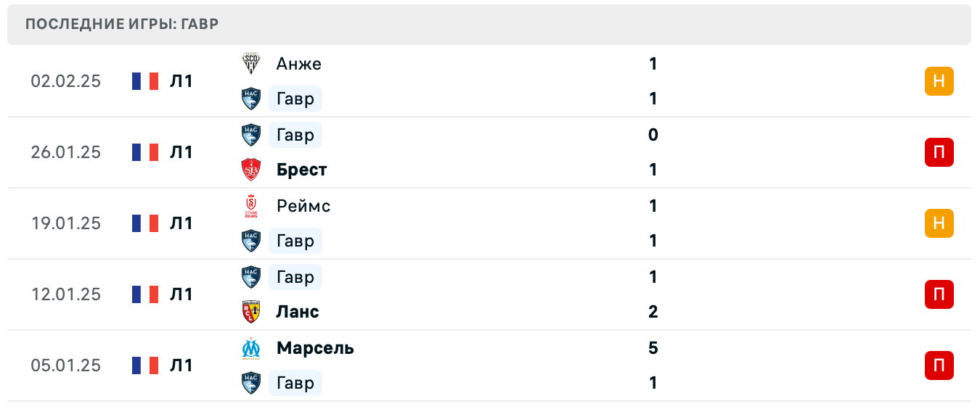The height and width of the screenshot is (409, 980).
Task: Click French flag icon for 05.01.25 match
Action: [x=145, y=365]
